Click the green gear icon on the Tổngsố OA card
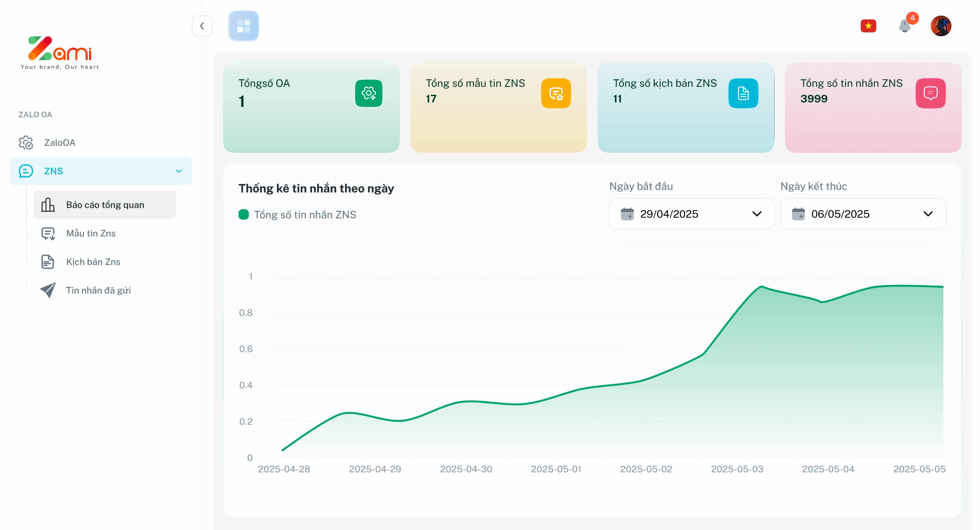The height and width of the screenshot is (530, 980). click(368, 93)
